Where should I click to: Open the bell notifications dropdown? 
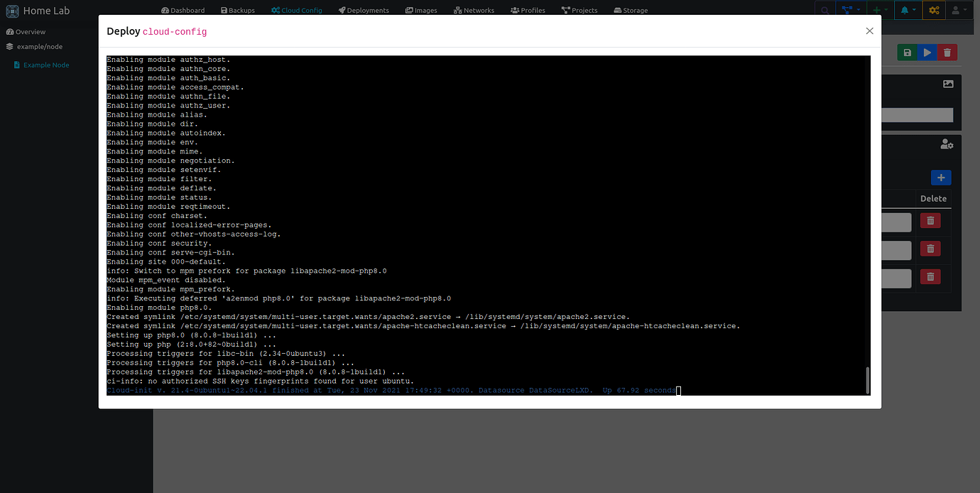pyautogui.click(x=908, y=11)
